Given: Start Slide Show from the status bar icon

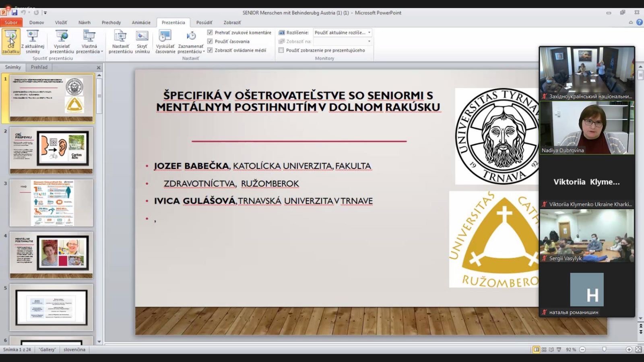Looking at the screenshot, I should pos(559,350).
